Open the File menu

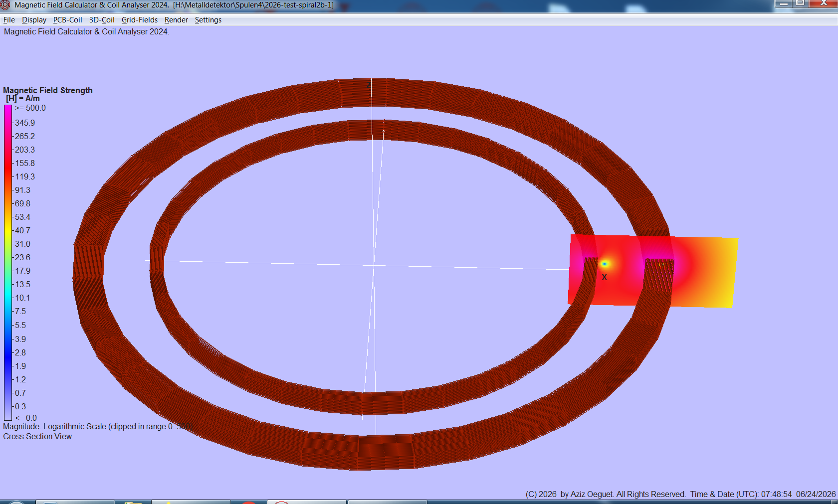click(x=9, y=20)
